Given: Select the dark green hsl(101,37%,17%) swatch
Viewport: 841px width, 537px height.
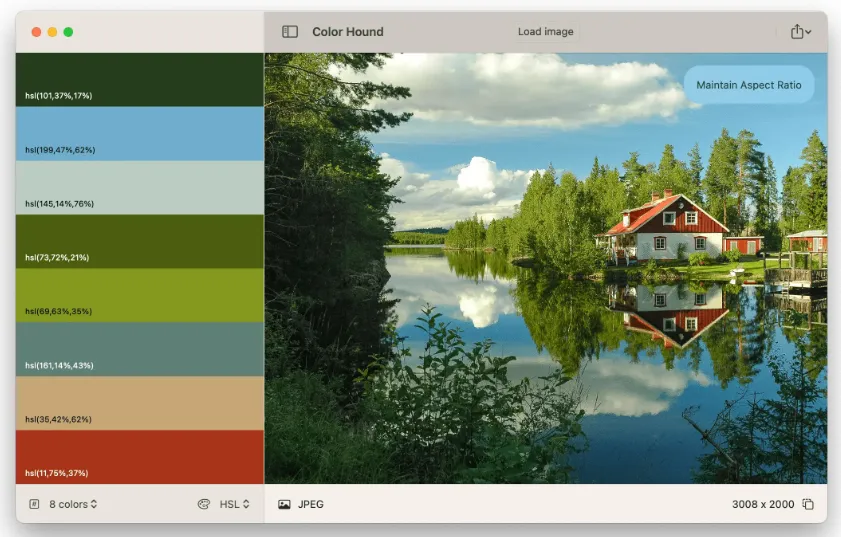Looking at the screenshot, I should click(139, 79).
